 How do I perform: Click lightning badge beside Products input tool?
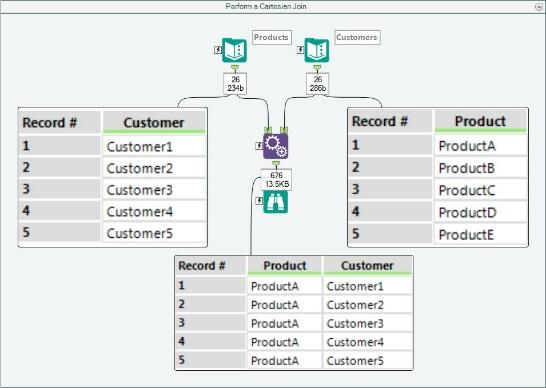tap(218, 50)
